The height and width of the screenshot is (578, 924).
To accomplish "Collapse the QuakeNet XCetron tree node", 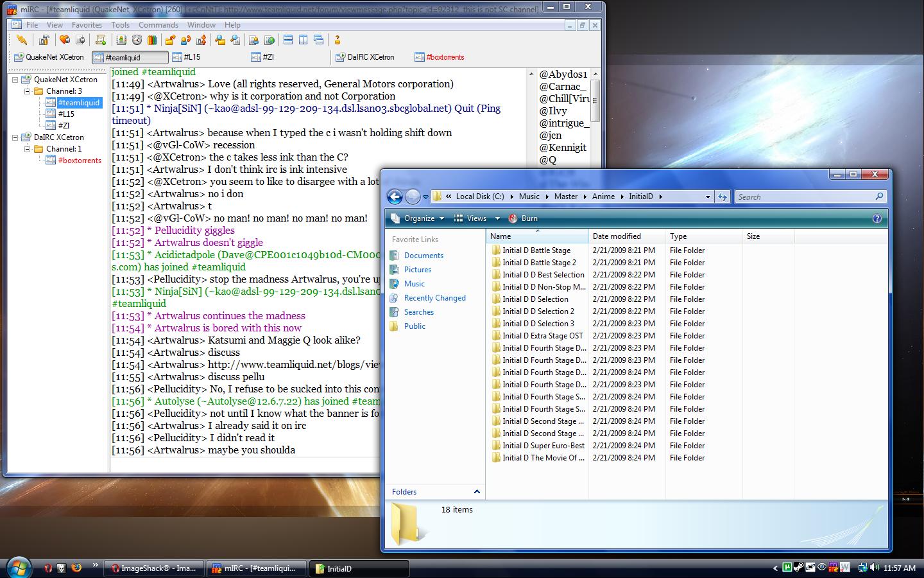I will point(15,80).
